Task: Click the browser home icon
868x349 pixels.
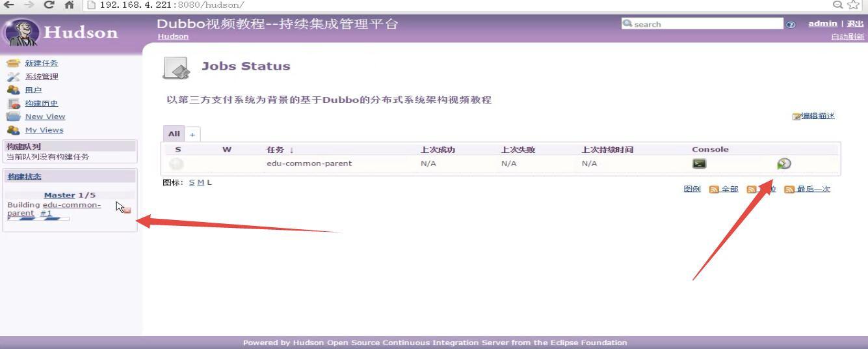Action: pyautogui.click(x=69, y=5)
